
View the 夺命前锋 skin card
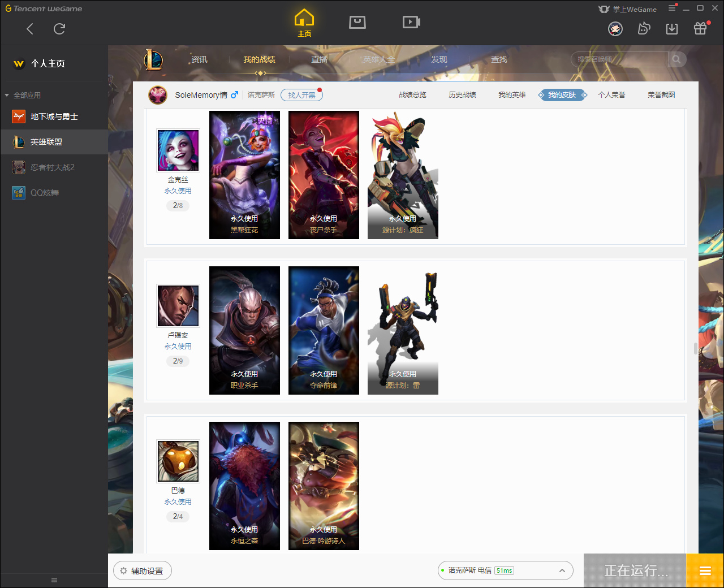point(324,330)
